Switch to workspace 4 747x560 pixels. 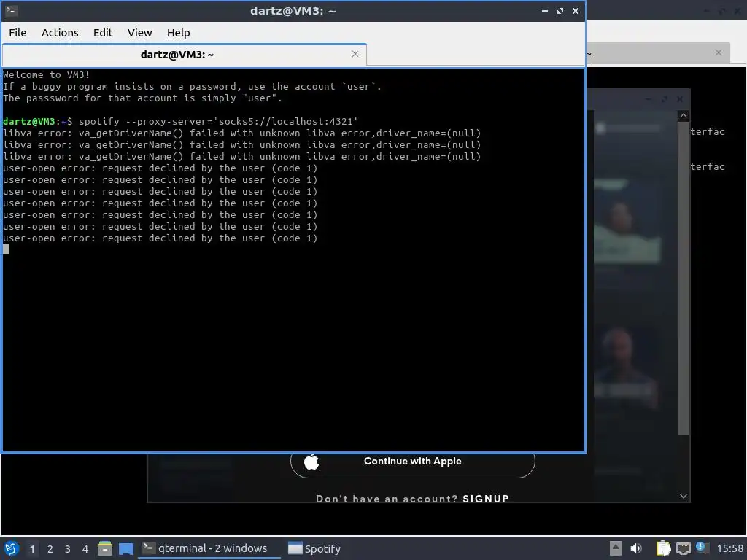85,549
